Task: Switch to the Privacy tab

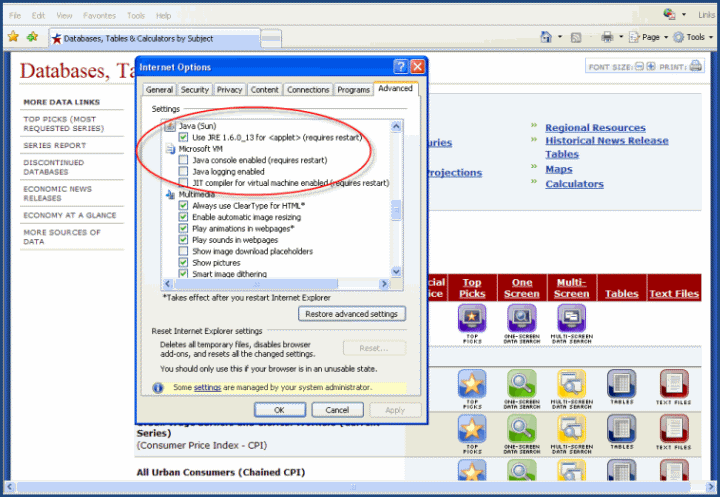Action: [230, 90]
